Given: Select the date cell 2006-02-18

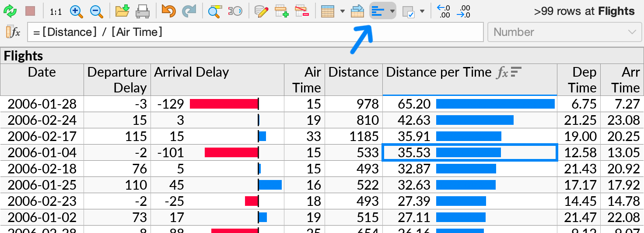Looking at the screenshot, I should (x=42, y=169).
